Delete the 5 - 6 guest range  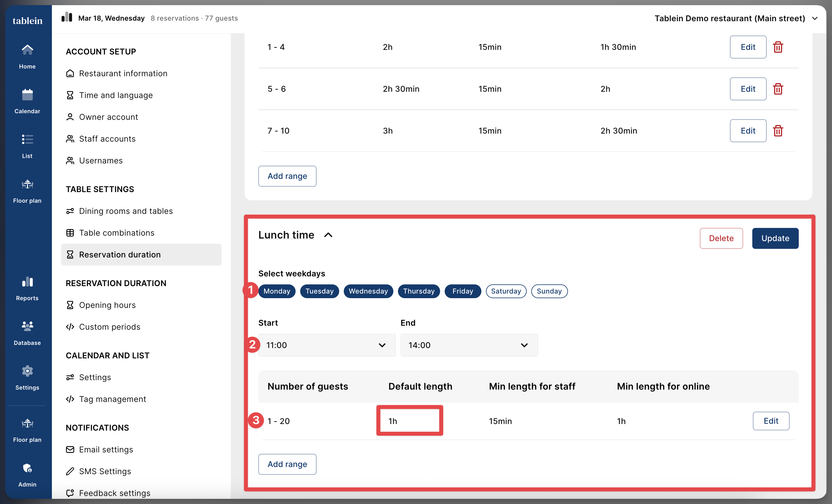pos(778,89)
